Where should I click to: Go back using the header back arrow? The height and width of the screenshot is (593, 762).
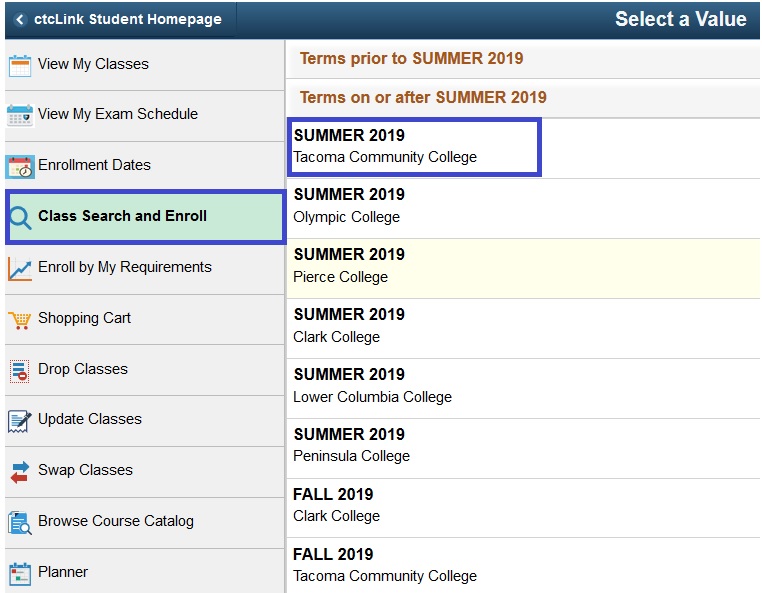pyautogui.click(x=20, y=19)
